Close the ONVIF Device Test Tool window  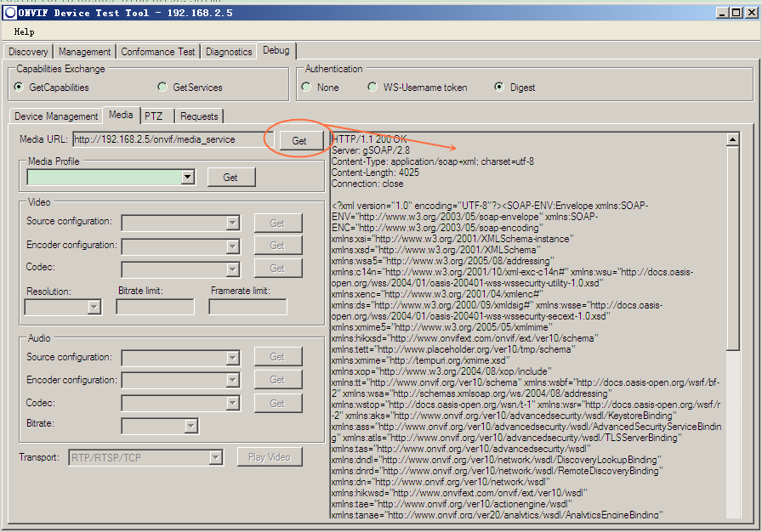[751, 13]
